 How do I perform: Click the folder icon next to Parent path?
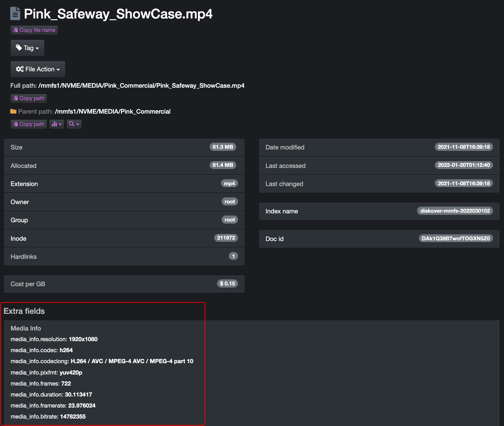13,111
